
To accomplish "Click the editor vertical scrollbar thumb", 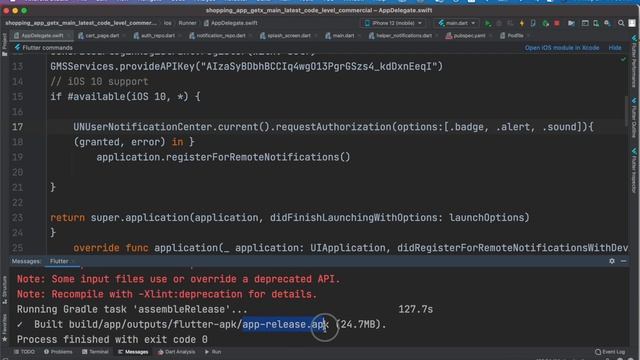I will pos(626,111).
